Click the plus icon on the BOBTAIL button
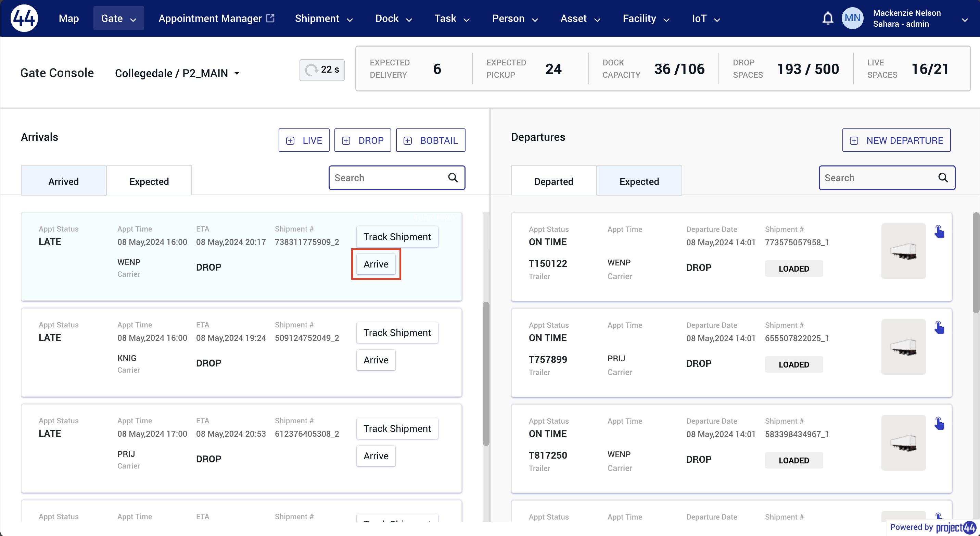 (x=408, y=140)
